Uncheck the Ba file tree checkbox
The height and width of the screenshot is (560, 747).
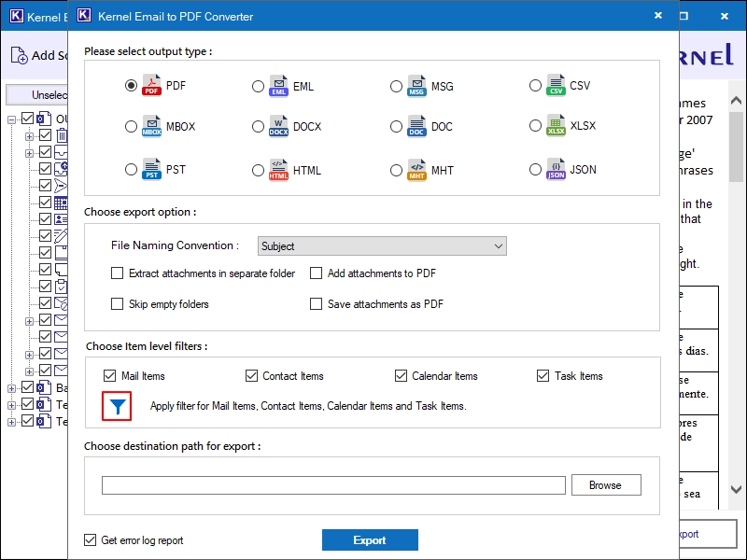click(28, 386)
